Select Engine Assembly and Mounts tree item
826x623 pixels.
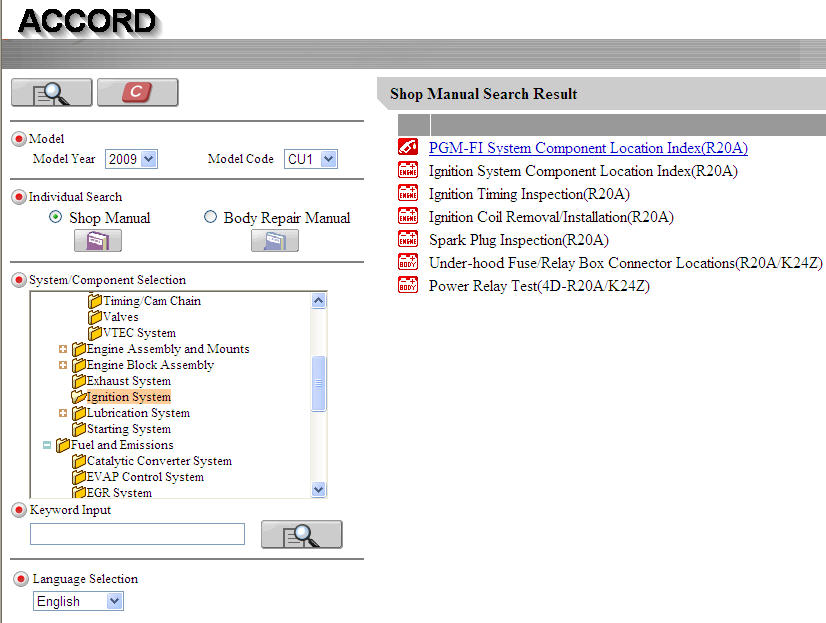coord(168,349)
